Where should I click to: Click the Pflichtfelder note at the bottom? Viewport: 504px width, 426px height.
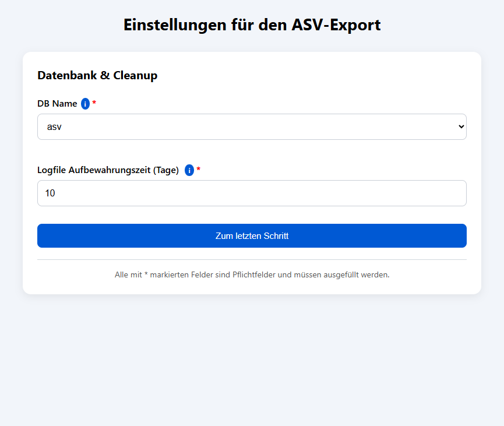click(252, 274)
